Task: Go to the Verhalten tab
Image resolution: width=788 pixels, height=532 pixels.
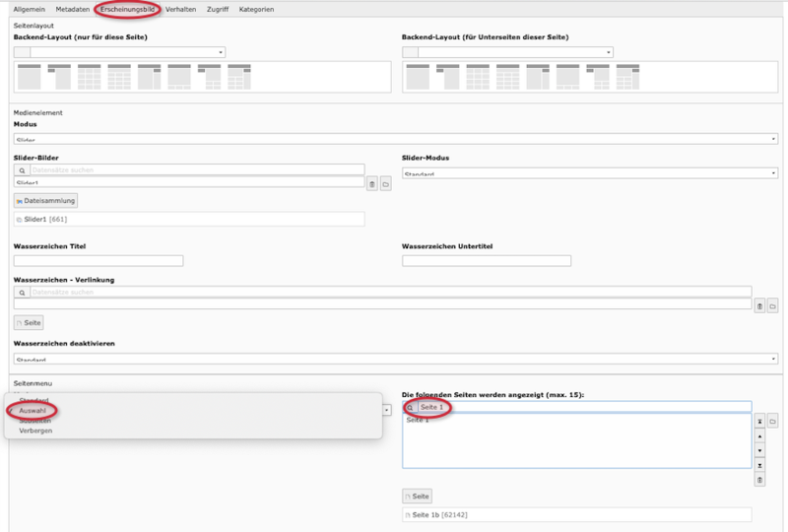Action: pos(180,9)
